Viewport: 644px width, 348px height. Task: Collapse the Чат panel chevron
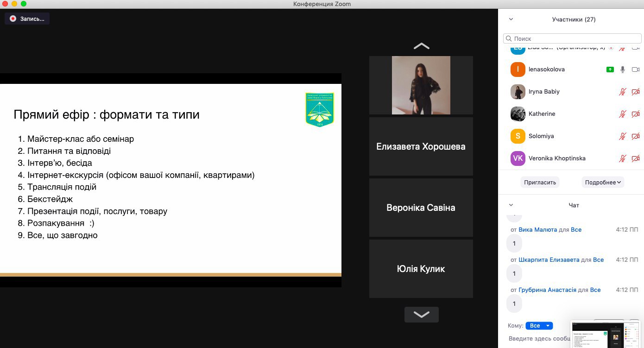pos(511,205)
